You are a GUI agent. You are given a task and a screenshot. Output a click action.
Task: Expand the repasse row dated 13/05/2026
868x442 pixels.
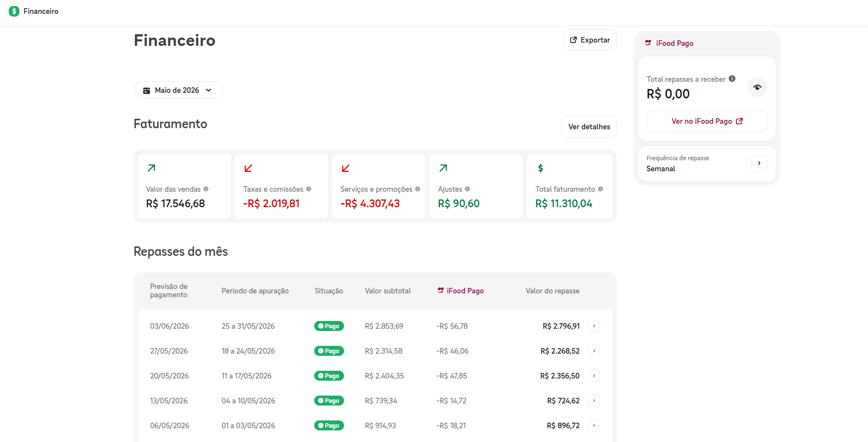(594, 401)
